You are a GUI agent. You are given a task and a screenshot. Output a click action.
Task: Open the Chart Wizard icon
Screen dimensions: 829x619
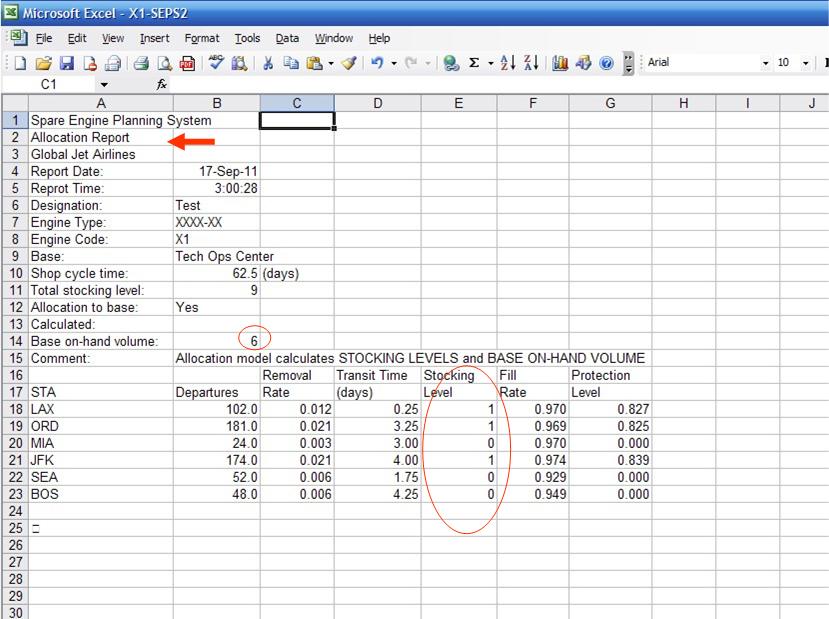560,63
